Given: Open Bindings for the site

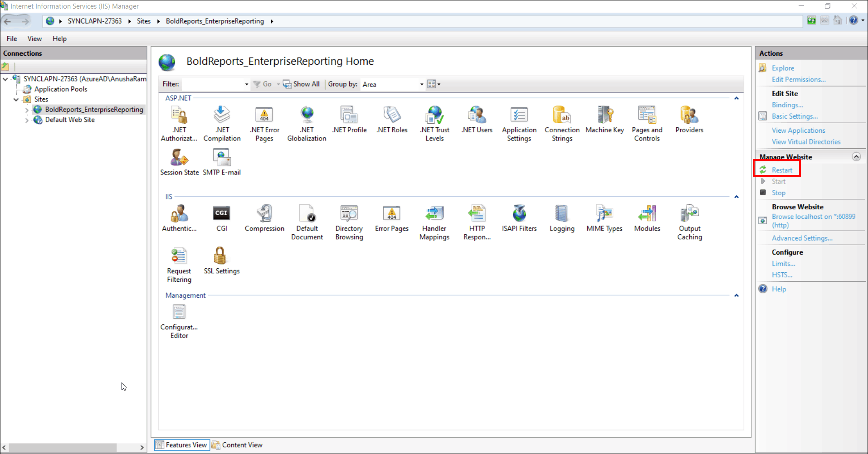Looking at the screenshot, I should (x=787, y=105).
